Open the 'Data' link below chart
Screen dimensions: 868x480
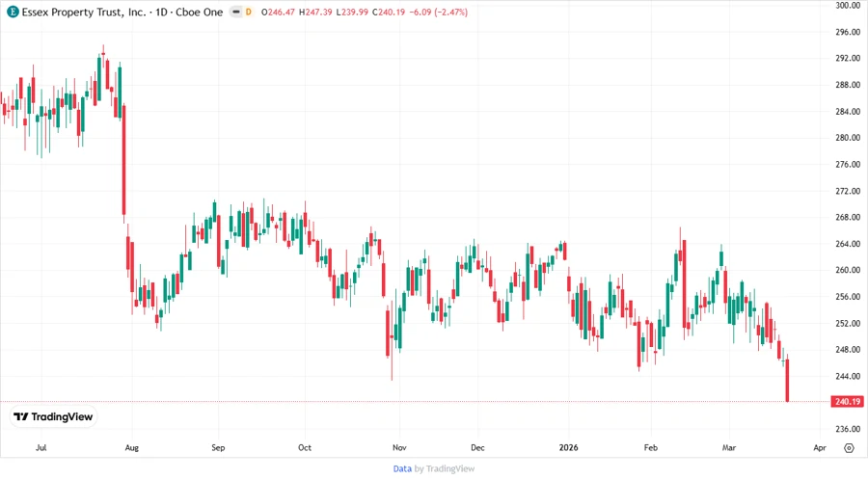pyautogui.click(x=402, y=468)
